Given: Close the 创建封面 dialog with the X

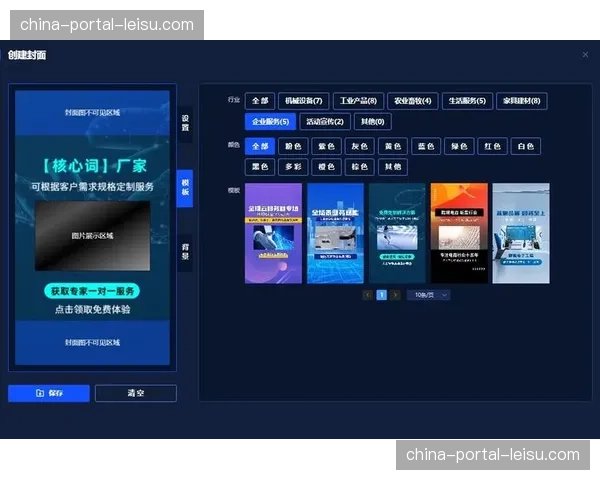Looking at the screenshot, I should coord(585,55).
